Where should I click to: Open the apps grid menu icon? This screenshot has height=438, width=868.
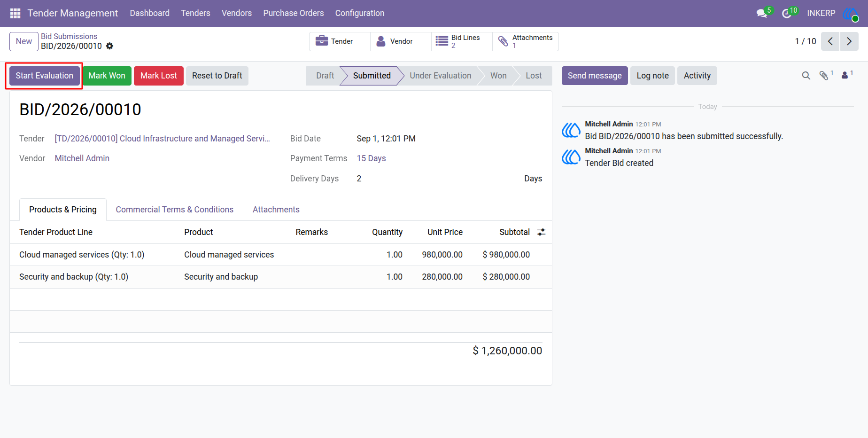(x=15, y=13)
